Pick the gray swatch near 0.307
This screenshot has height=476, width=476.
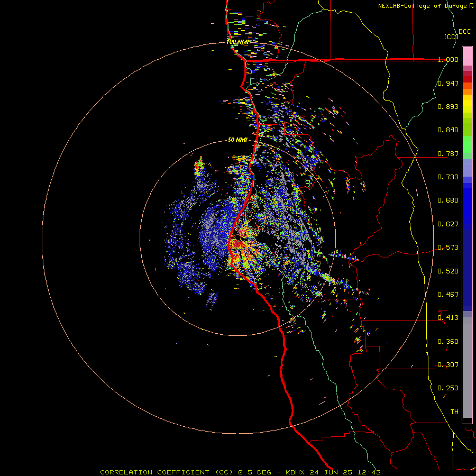(x=467, y=368)
